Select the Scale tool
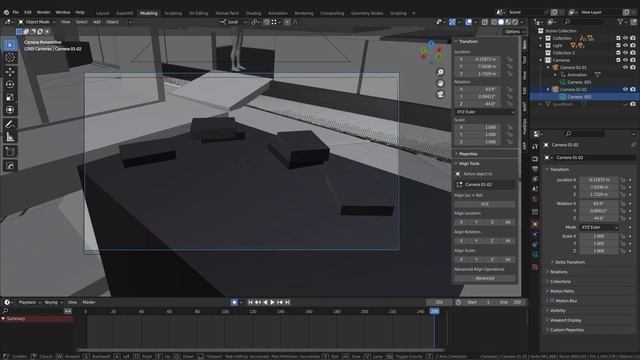The width and height of the screenshot is (640, 360). point(10,97)
